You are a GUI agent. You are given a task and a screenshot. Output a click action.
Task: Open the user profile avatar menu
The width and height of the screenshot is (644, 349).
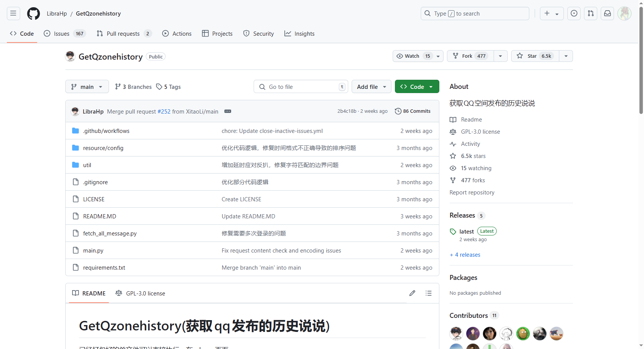click(624, 14)
